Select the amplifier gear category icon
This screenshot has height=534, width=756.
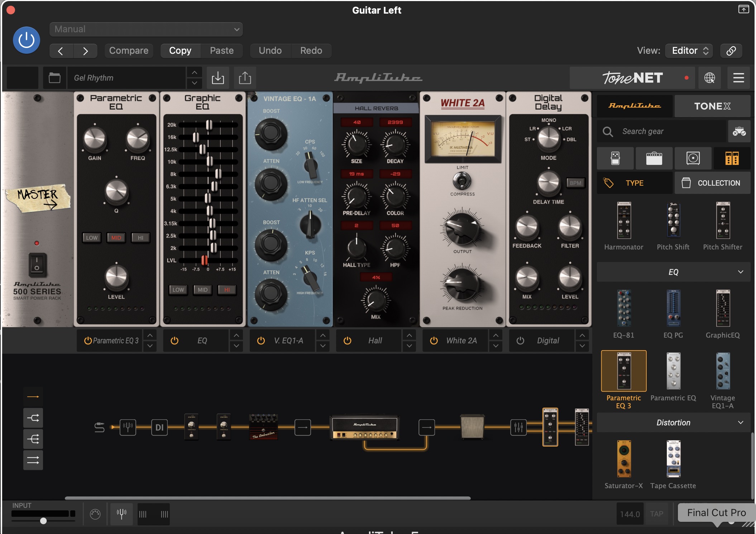click(654, 158)
